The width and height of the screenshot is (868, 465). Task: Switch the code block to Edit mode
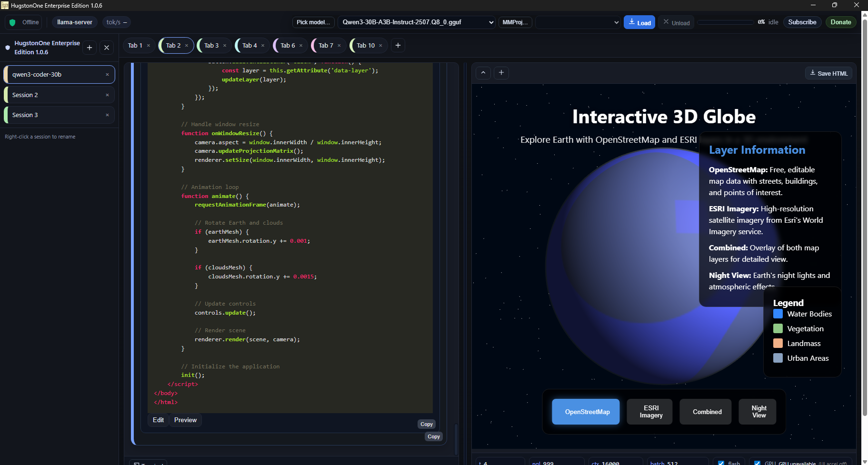pos(158,420)
